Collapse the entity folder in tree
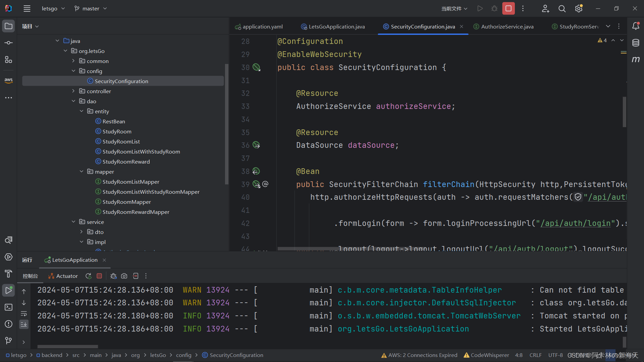Viewport: 644px width, 362px height. tap(82, 111)
